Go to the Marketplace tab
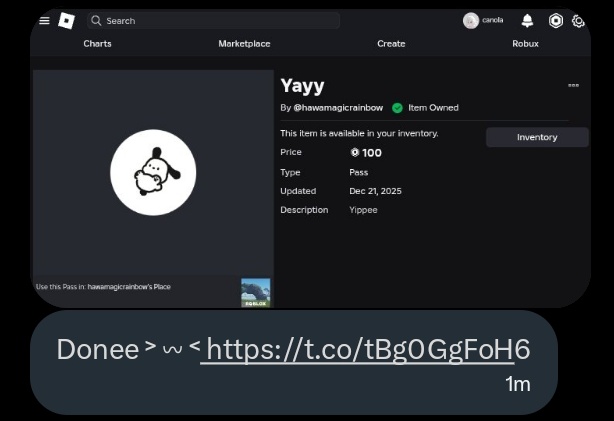This screenshot has height=421, width=614. tap(244, 43)
